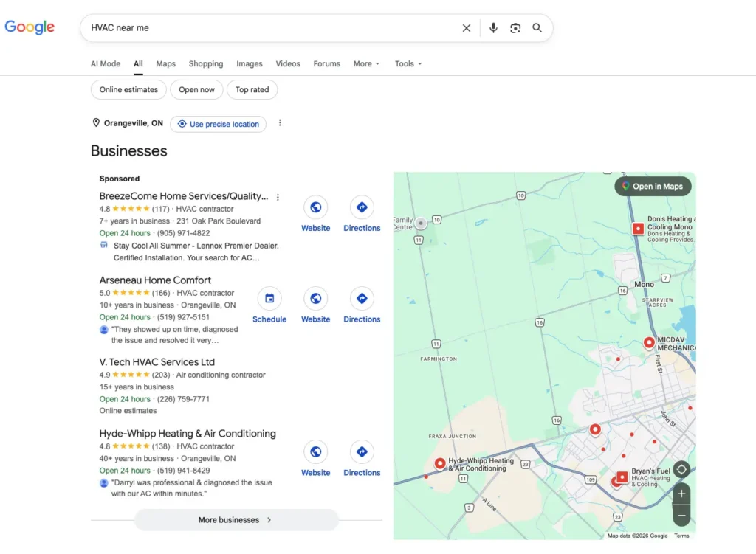Switch to Images tab
The width and height of the screenshot is (756, 554).
pyautogui.click(x=250, y=63)
